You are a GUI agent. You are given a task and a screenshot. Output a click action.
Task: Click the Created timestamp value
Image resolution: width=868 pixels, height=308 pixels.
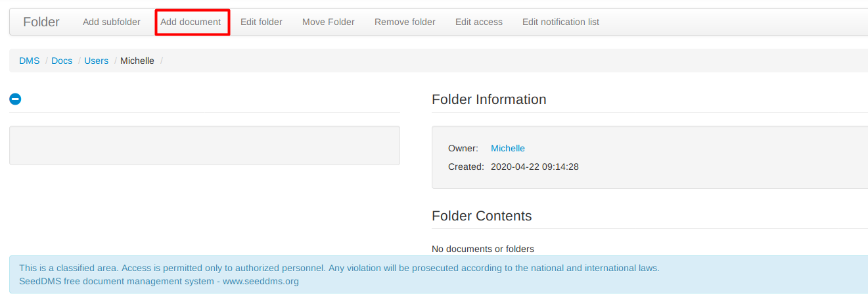535,167
